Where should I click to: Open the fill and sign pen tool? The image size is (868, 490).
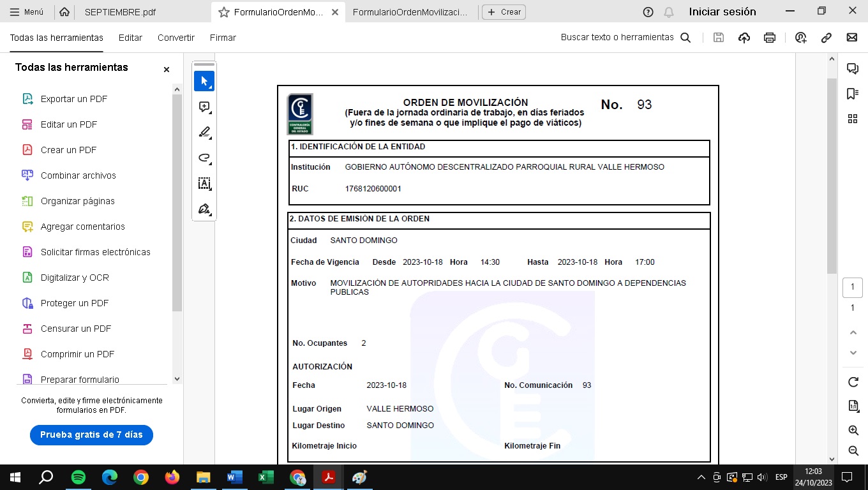point(204,209)
